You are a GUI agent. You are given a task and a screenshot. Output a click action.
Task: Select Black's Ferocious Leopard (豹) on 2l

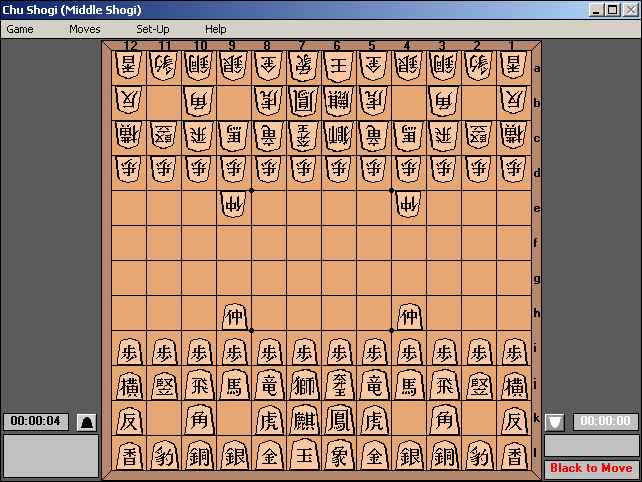(x=478, y=455)
